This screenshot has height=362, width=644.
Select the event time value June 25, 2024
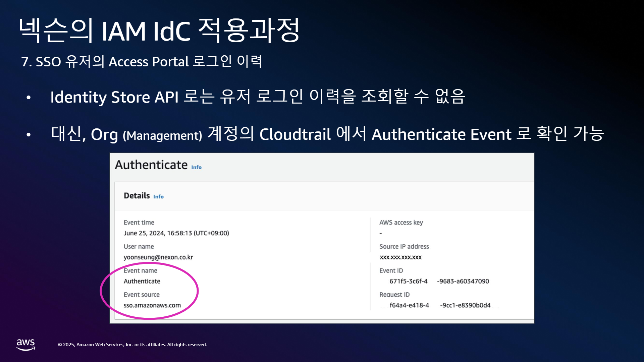point(176,233)
